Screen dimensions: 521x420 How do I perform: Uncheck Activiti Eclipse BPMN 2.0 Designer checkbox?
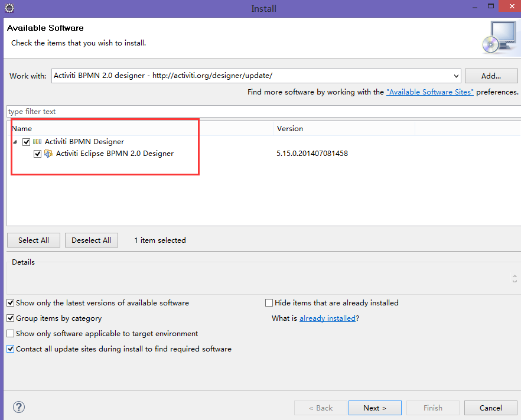38,154
